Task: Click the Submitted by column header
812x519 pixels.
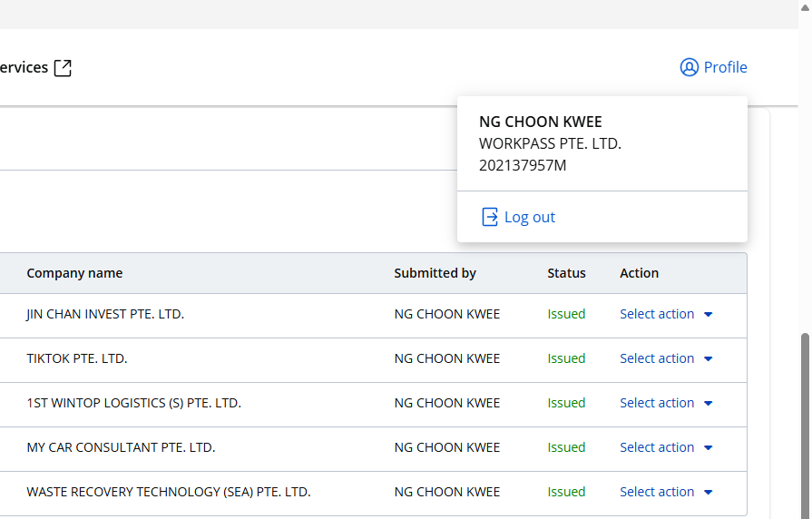Action: 435,273
